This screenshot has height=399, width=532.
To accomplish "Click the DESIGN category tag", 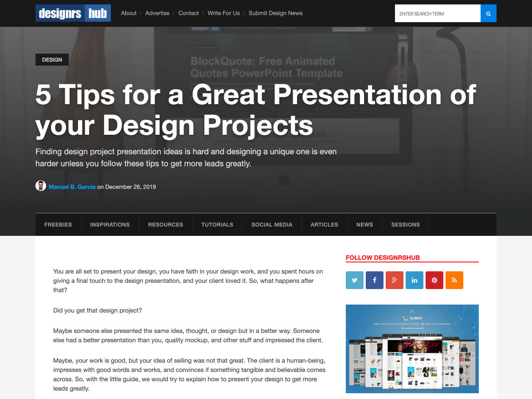I will (52, 60).
